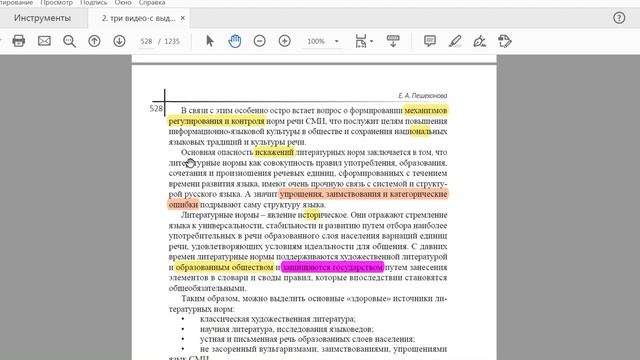Click the read mode download-style icon
This screenshot has height=360, width=640.
tap(393, 41)
